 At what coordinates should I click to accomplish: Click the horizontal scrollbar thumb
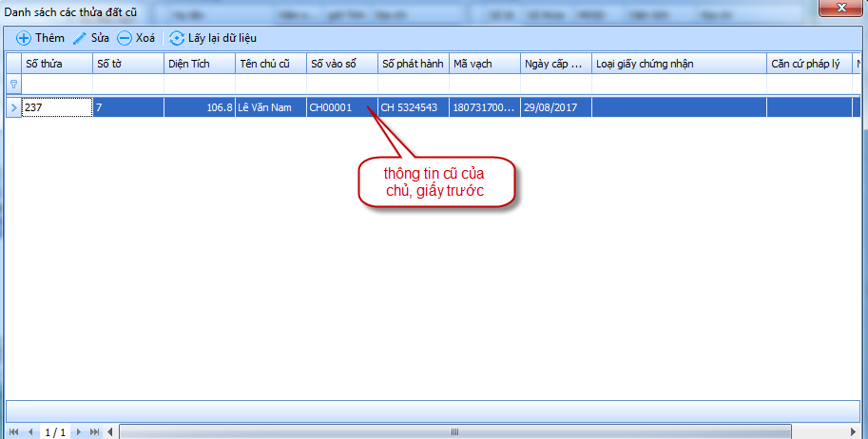(x=456, y=432)
